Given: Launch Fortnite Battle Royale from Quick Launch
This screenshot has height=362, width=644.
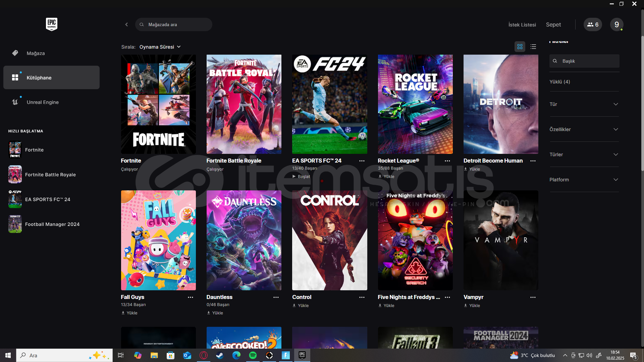Looking at the screenshot, I should click(42, 175).
